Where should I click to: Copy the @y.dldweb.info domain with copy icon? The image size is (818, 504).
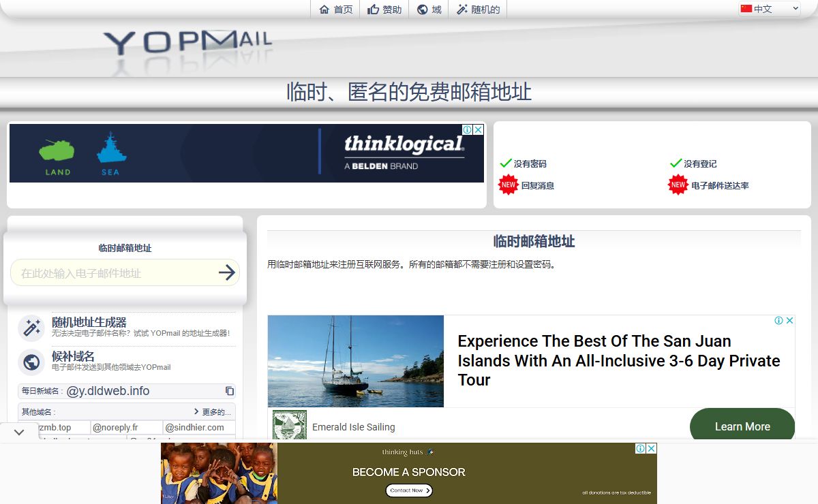click(230, 391)
